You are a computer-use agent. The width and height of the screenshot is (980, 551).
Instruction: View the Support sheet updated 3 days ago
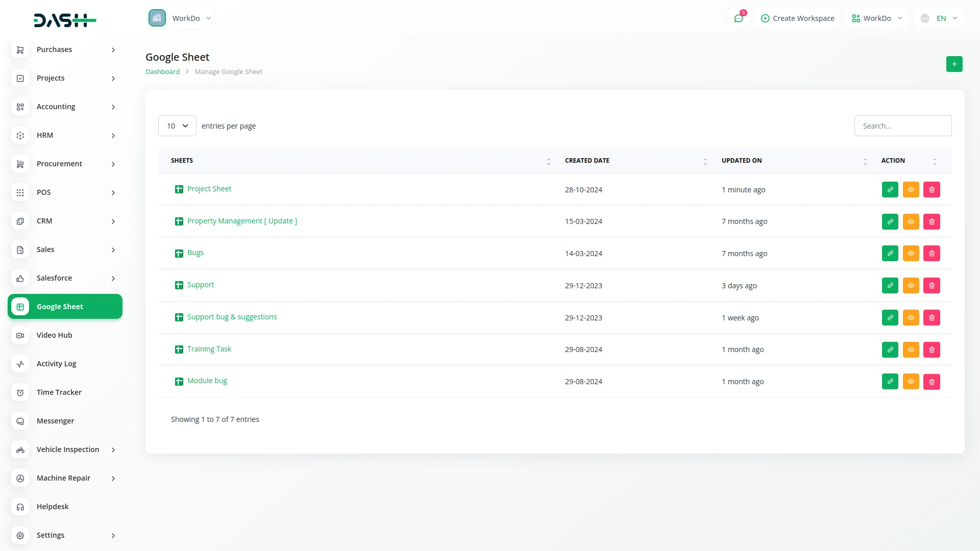click(911, 286)
